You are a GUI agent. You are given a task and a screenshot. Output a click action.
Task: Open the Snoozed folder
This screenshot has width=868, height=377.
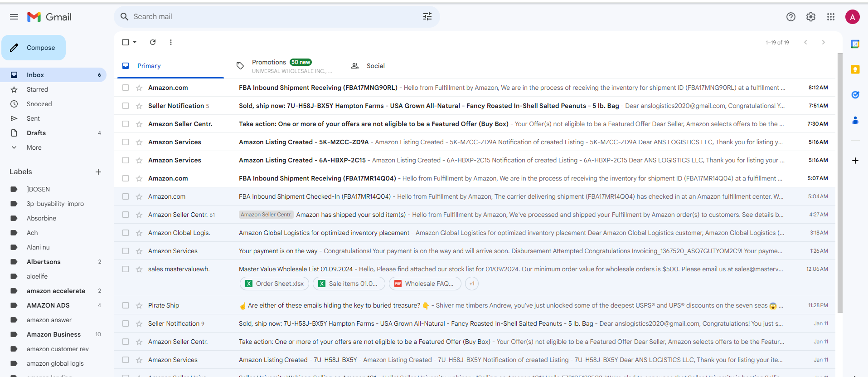53,104
